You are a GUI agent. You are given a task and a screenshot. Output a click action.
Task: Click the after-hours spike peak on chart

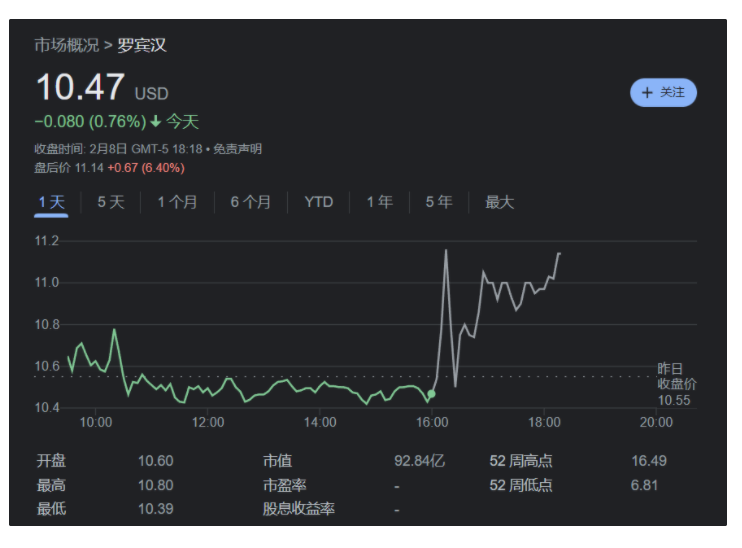click(x=445, y=250)
